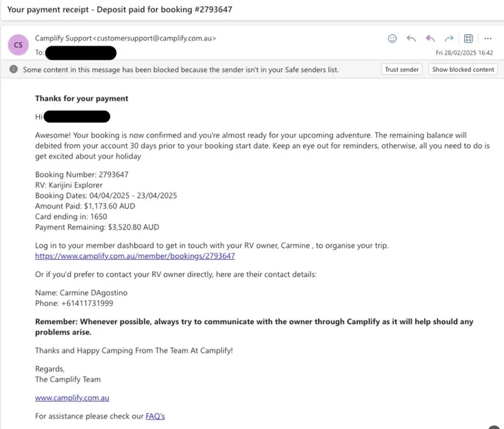Forward this email using the forward arrow
Screen dimensions: 504x429
(449, 38)
